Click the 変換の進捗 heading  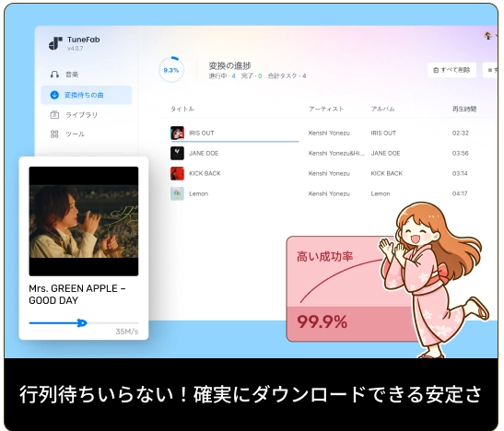(229, 65)
